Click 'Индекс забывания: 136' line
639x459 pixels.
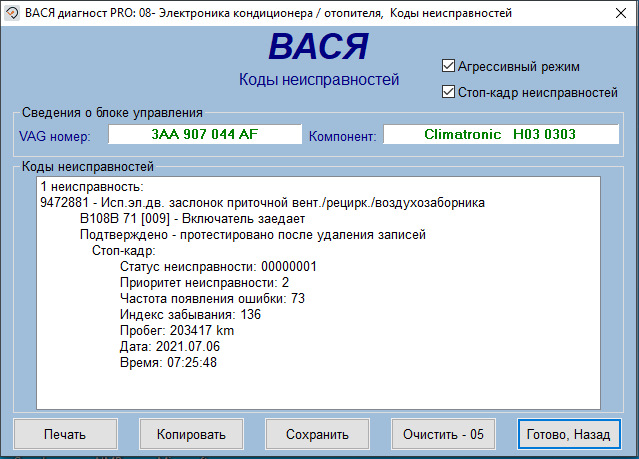pyautogui.click(x=190, y=315)
